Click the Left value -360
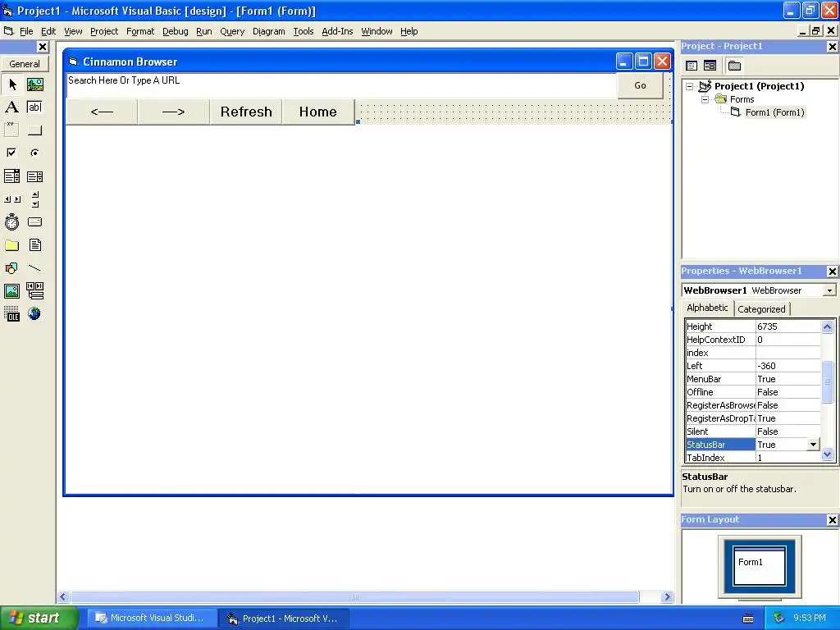 [x=787, y=366]
